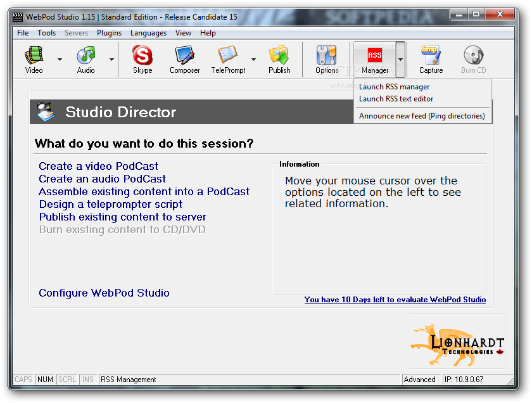This screenshot has height=403, width=532.
Task: Click Create a video PodCast
Action: coord(98,166)
